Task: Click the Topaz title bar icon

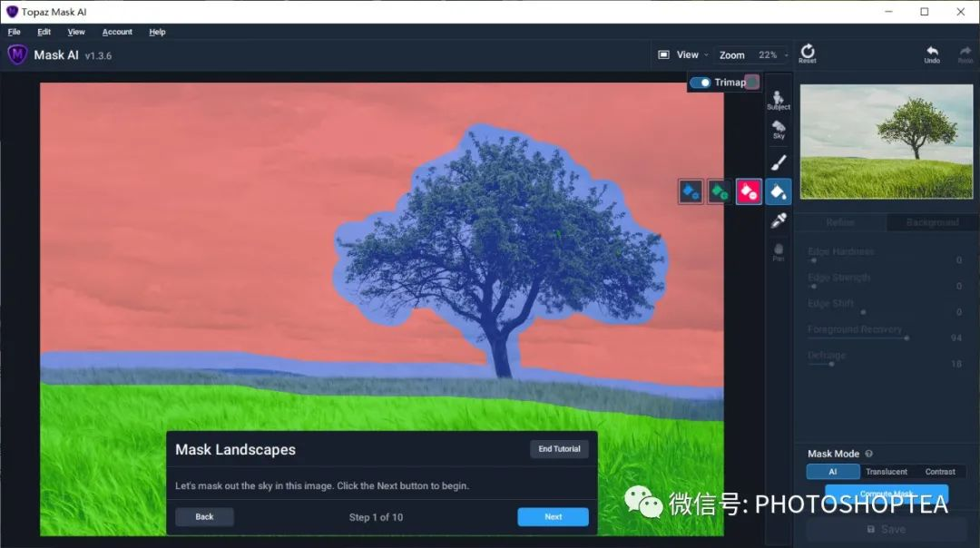Action: pos(12,12)
